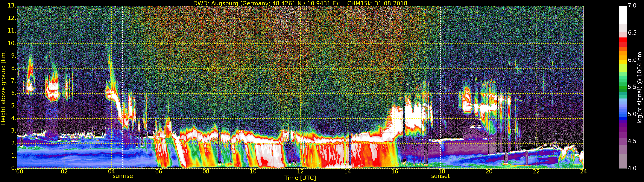Click the "14" time axis tick label
The width and height of the screenshot is (644, 182).
[348, 172]
